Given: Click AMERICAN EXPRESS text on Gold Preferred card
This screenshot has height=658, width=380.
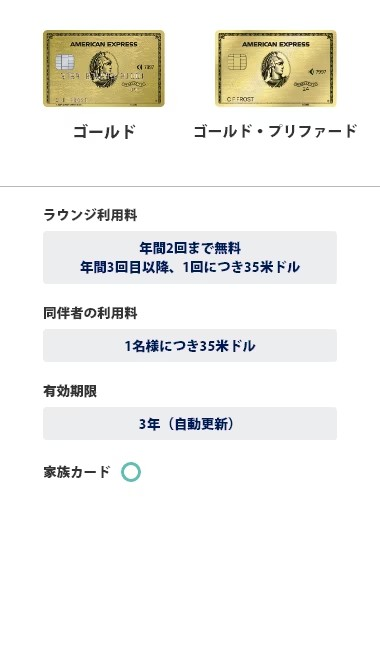Looking at the screenshot, I should (x=276, y=44).
